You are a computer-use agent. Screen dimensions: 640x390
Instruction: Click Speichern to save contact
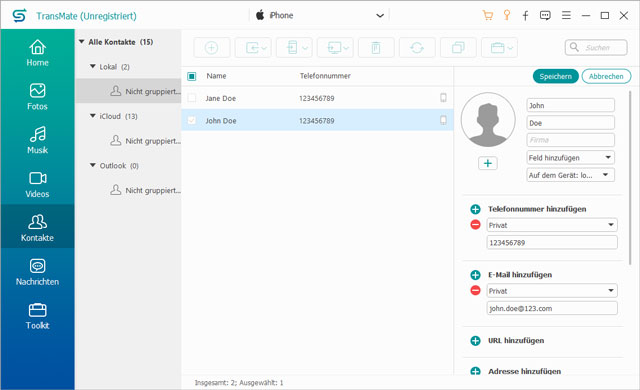tap(556, 76)
